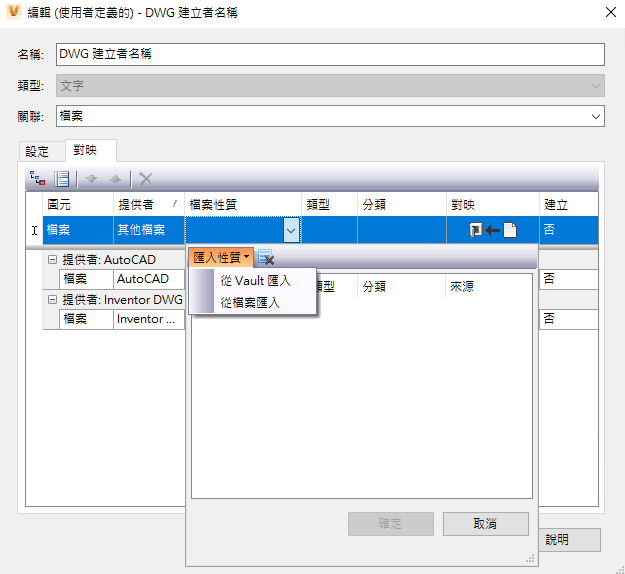Click the 取消 button
Image resolution: width=625 pixels, height=574 pixels.
pos(485,523)
